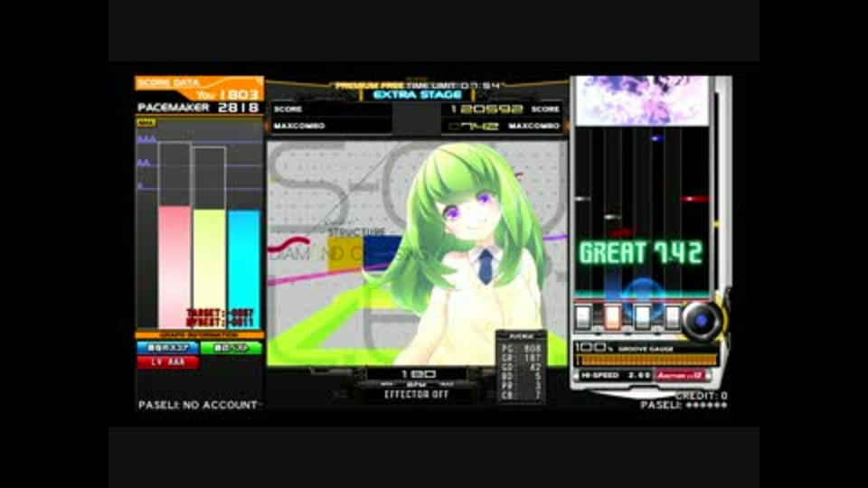
Task: Click the purple lane cover image
Action: point(642,100)
